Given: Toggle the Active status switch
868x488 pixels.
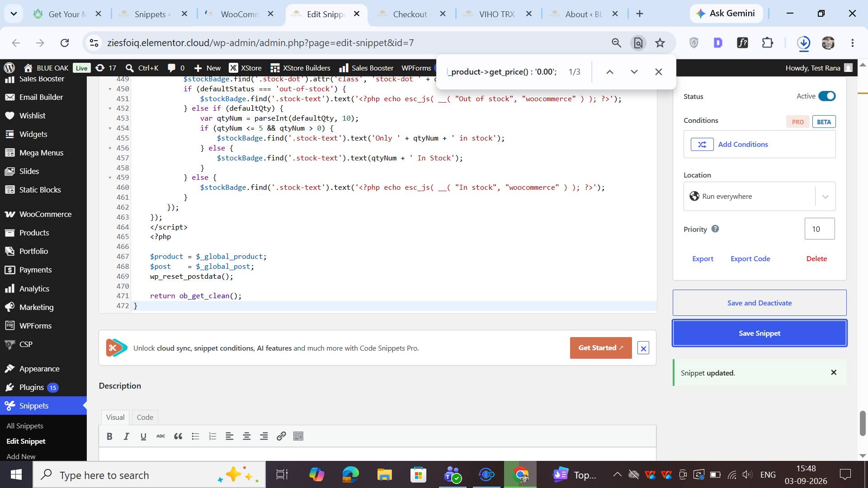Looking at the screenshot, I should coord(827,96).
